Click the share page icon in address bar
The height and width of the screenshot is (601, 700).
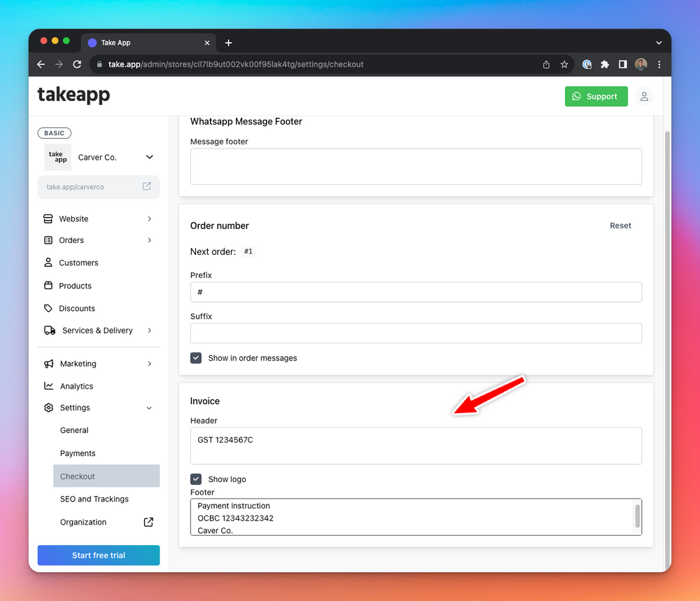(x=546, y=64)
